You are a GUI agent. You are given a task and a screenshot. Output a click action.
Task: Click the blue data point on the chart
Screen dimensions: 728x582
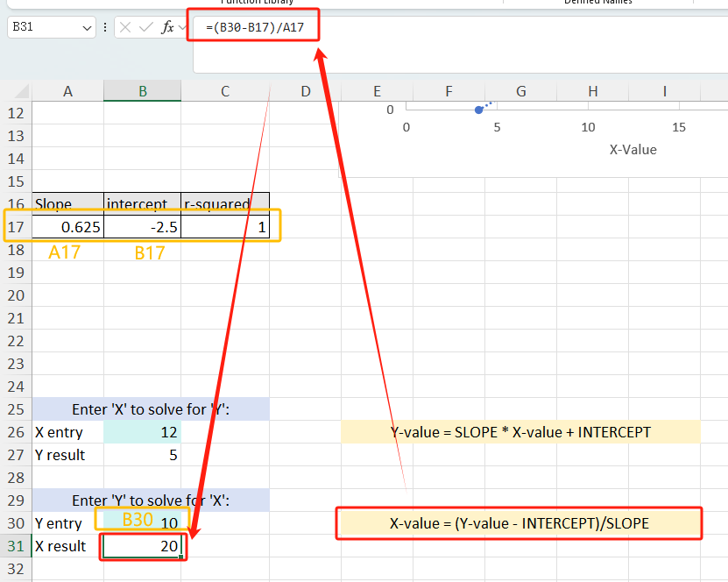point(478,110)
